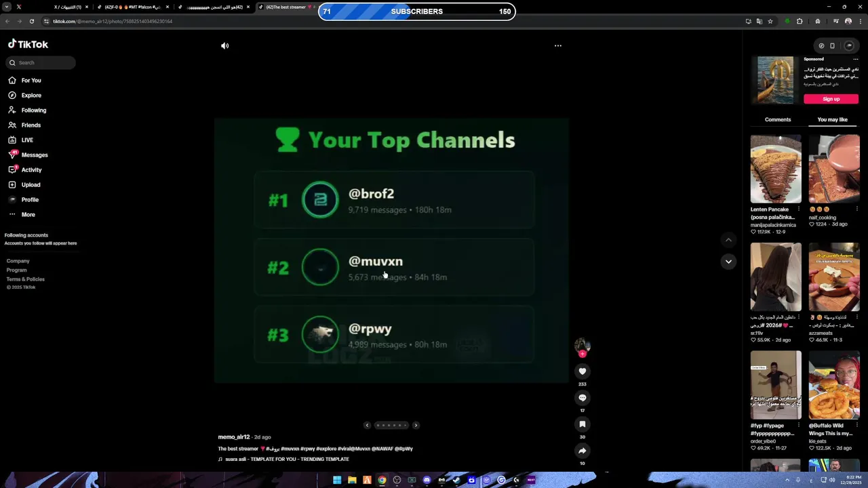Reload the page in browser toolbar
The width and height of the screenshot is (868, 488).
[x=31, y=21]
